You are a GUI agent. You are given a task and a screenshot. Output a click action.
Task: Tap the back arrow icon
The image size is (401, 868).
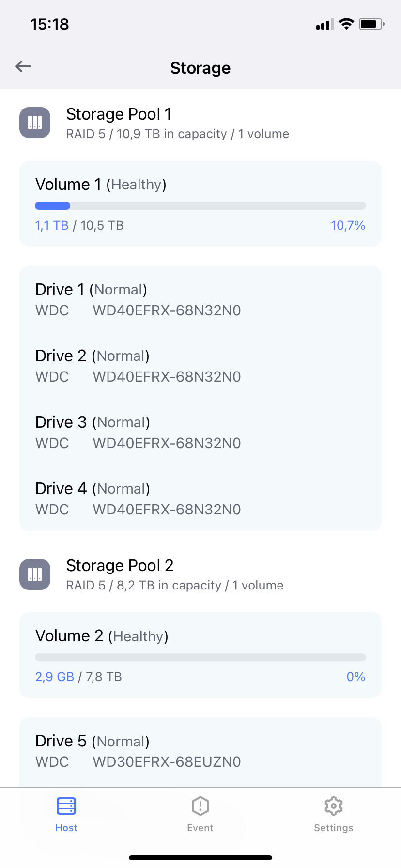point(23,66)
